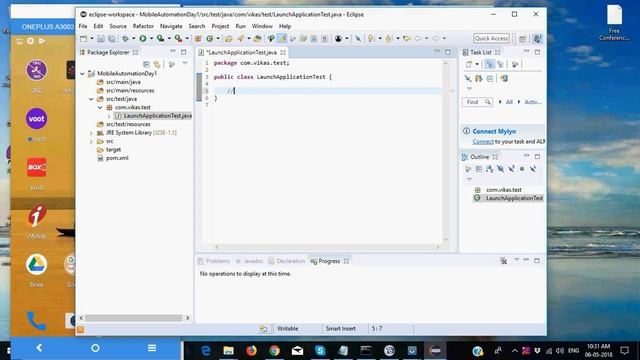Click the Forward navigation arrow in toolbar
This screenshot has width=640, height=360.
pyautogui.click(x=436, y=38)
